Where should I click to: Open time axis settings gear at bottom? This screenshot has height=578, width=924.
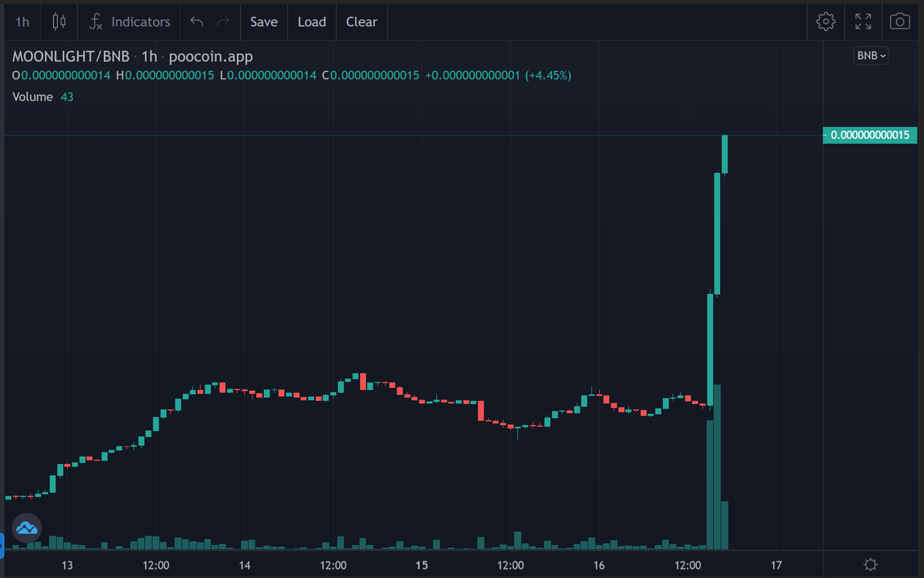tap(871, 565)
